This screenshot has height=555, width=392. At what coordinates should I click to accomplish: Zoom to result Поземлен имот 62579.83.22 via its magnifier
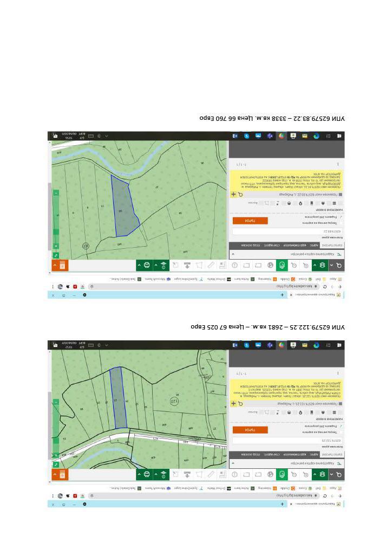click(x=240, y=193)
